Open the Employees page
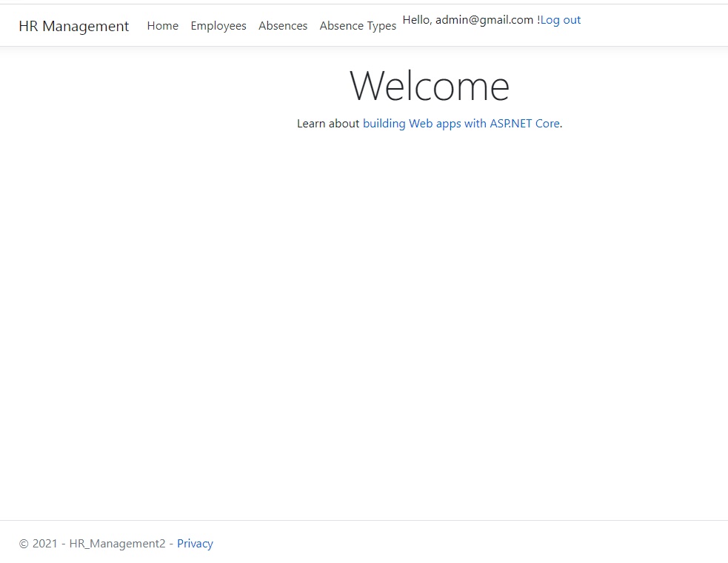The height and width of the screenshot is (563, 728). 218,26
